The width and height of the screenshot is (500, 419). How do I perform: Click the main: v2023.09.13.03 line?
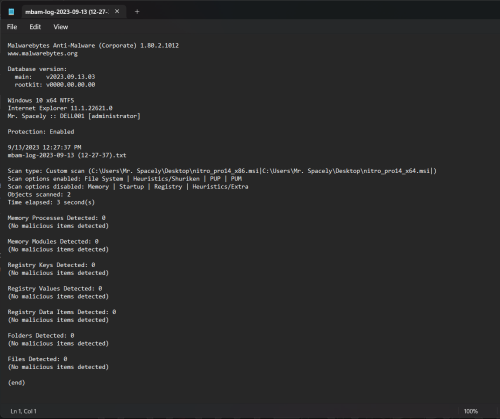point(55,77)
